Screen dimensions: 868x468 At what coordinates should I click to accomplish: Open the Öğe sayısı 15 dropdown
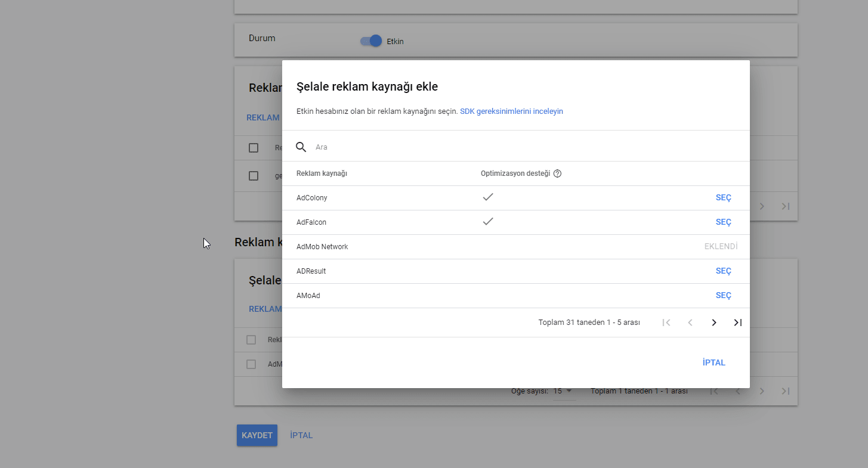pos(563,391)
